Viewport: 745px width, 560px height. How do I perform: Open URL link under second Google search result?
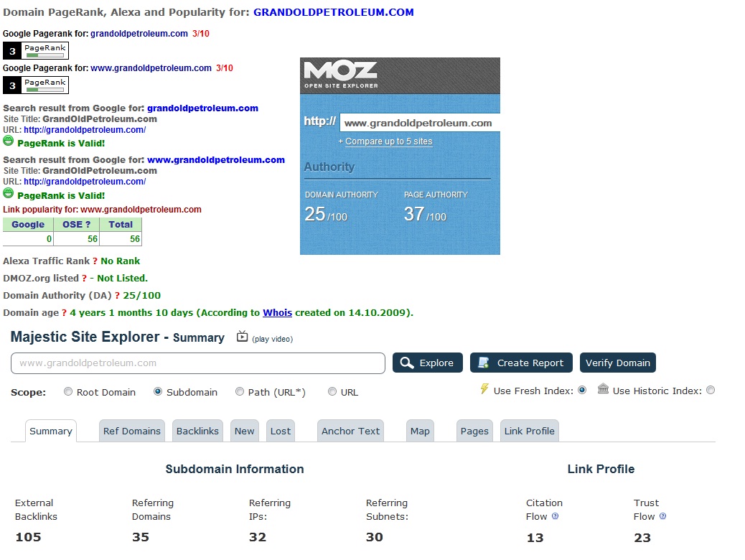click(85, 182)
